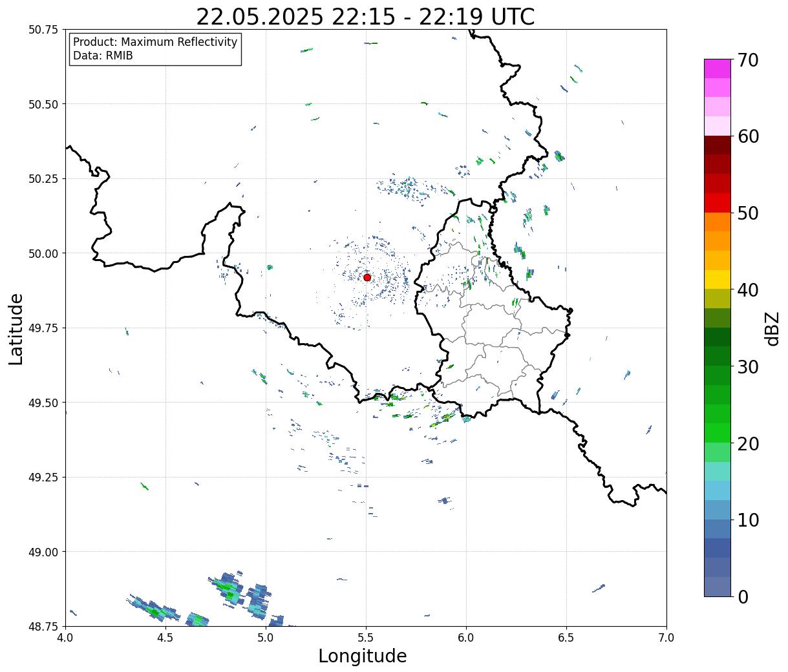Click longitude tick label 6.5
The width and height of the screenshot is (788, 672).
tap(566, 638)
